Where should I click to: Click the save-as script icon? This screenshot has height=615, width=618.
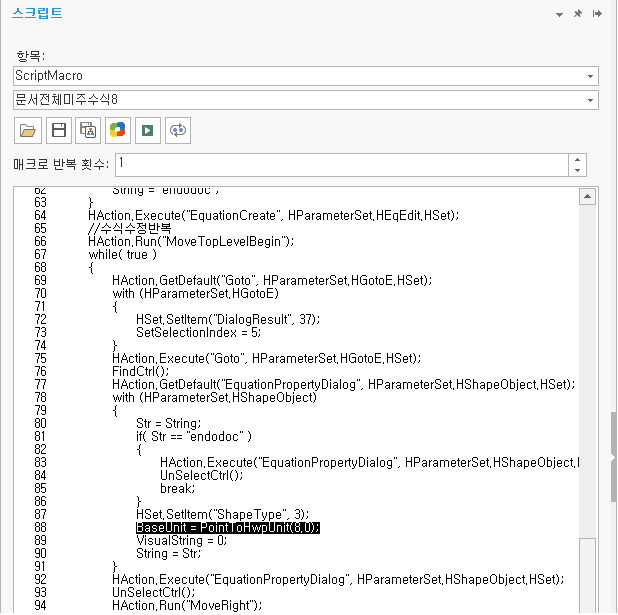[88, 130]
